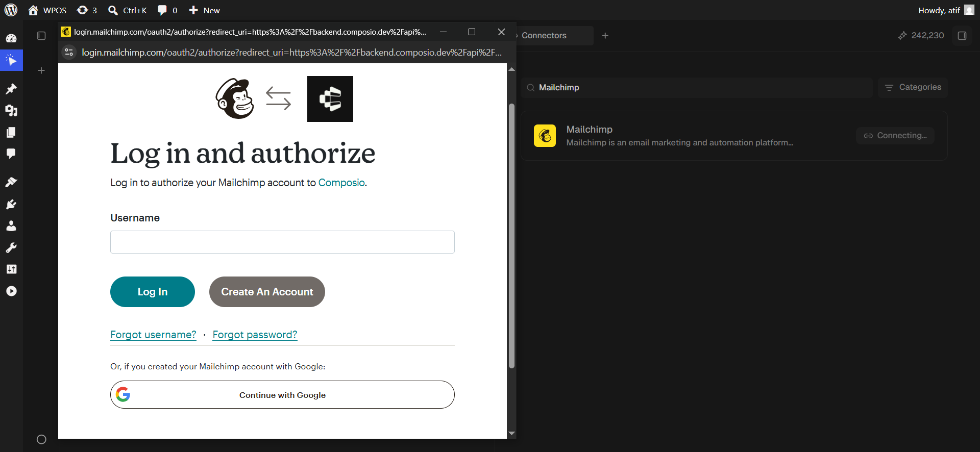The height and width of the screenshot is (452, 980).
Task: Click the Mailchimp search field
Action: 697,88
